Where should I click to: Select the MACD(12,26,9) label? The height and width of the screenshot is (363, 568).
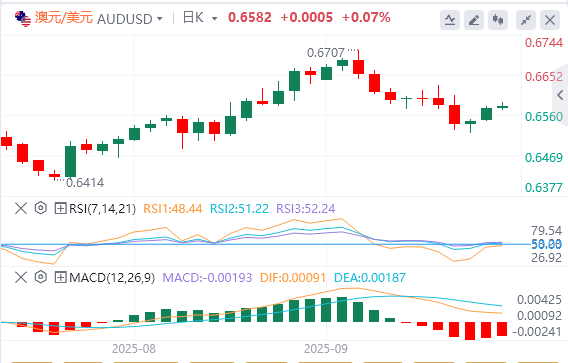pyautogui.click(x=112, y=278)
